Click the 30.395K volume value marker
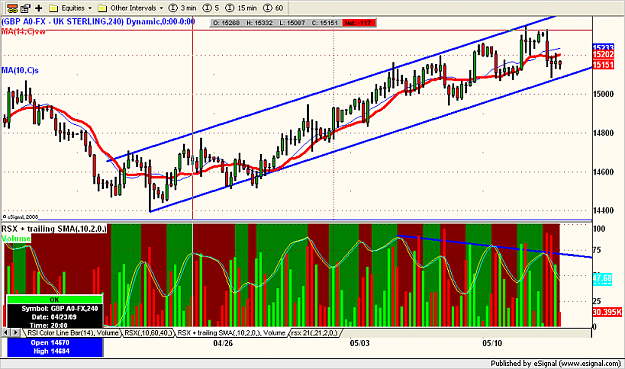Viewport: 625px width, 369px height. point(607,312)
